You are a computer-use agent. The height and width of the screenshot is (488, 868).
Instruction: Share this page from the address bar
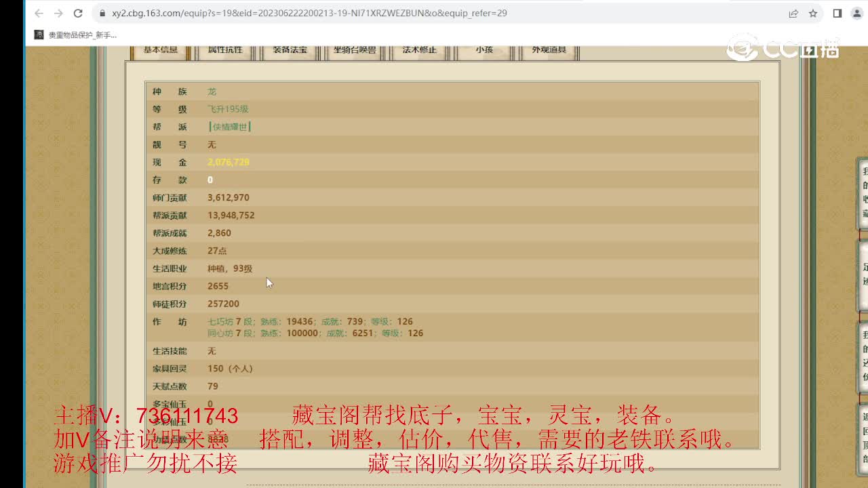[x=793, y=14]
